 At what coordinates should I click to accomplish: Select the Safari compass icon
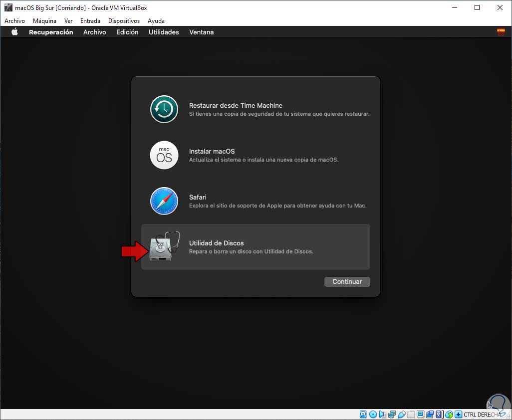(164, 201)
